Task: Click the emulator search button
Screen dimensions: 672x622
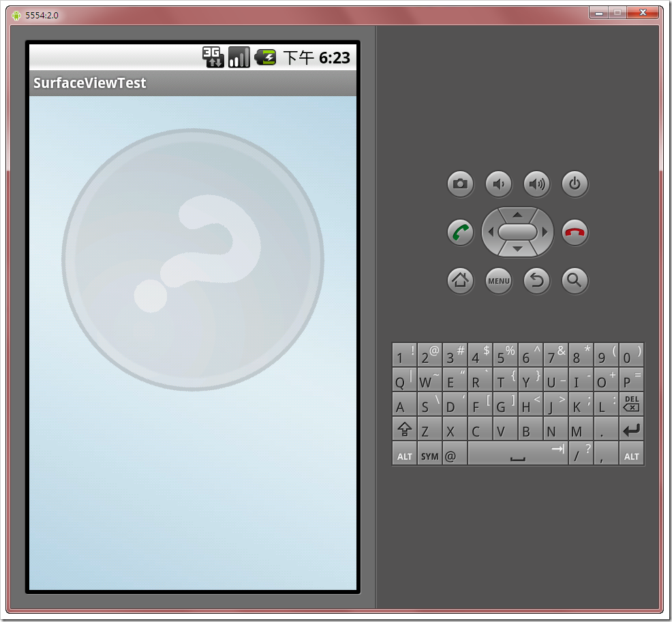Action: pyautogui.click(x=575, y=280)
